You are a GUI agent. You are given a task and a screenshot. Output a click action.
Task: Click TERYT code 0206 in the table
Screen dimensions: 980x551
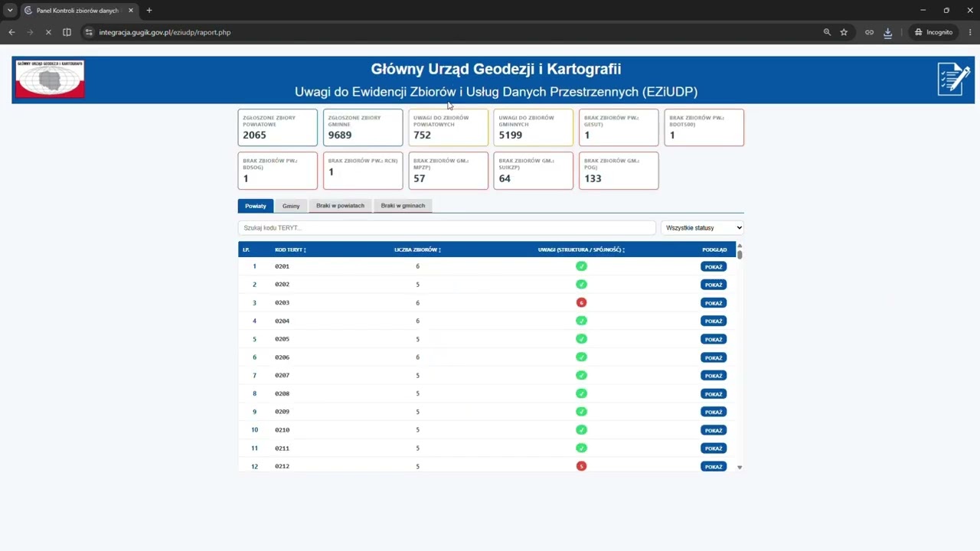282,357
